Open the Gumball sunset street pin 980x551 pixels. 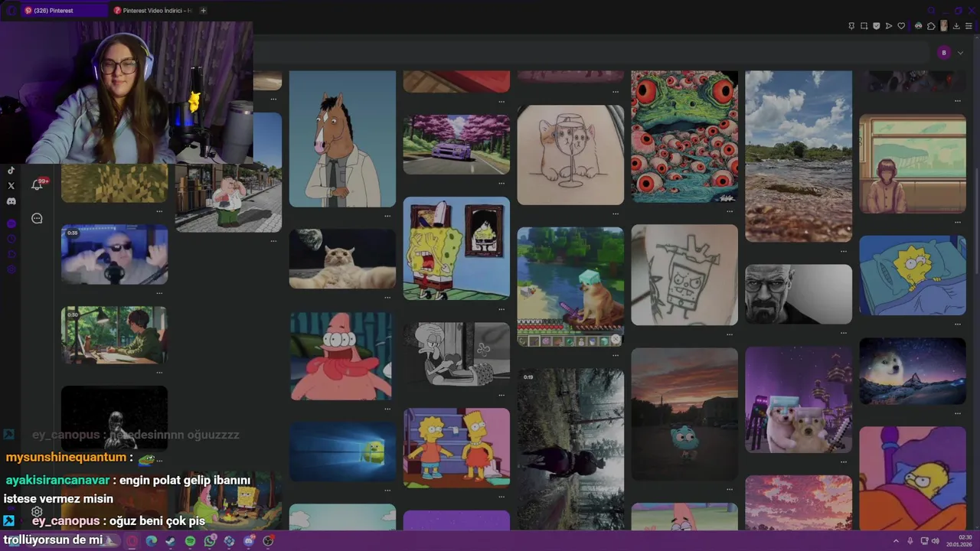tap(684, 414)
